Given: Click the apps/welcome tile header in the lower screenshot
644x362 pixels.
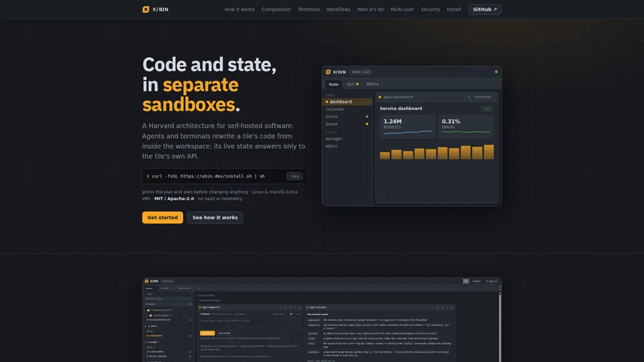Looking at the screenshot, I should (381, 307).
